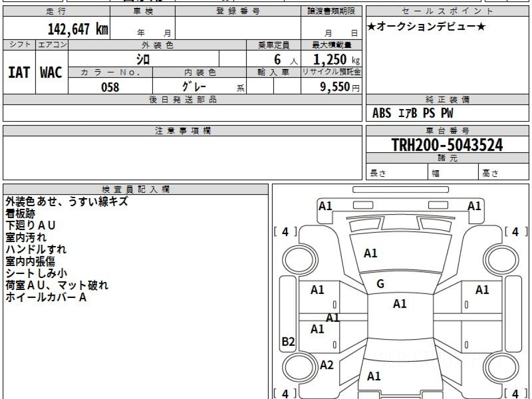Click the inspector note 看板跡
The image size is (532, 399).
pos(20,213)
